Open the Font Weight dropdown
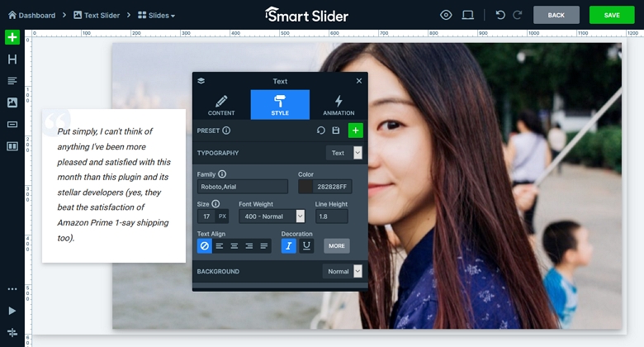644x347 pixels. (272, 216)
